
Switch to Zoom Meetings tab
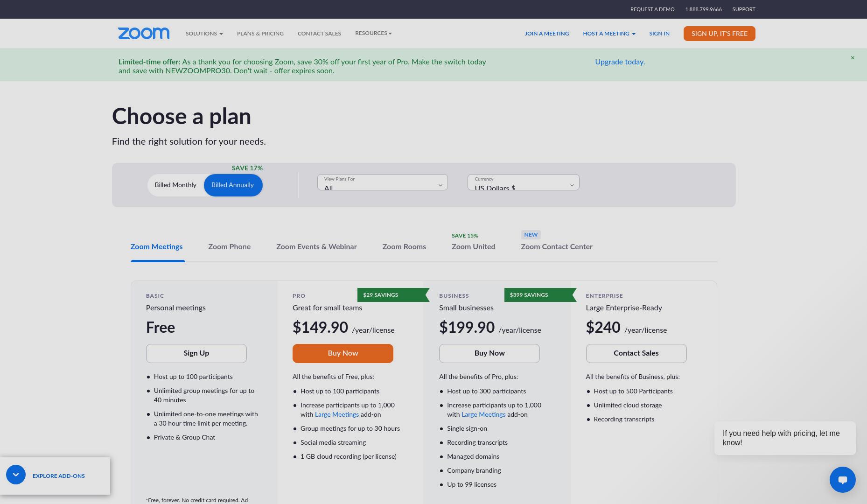(156, 247)
